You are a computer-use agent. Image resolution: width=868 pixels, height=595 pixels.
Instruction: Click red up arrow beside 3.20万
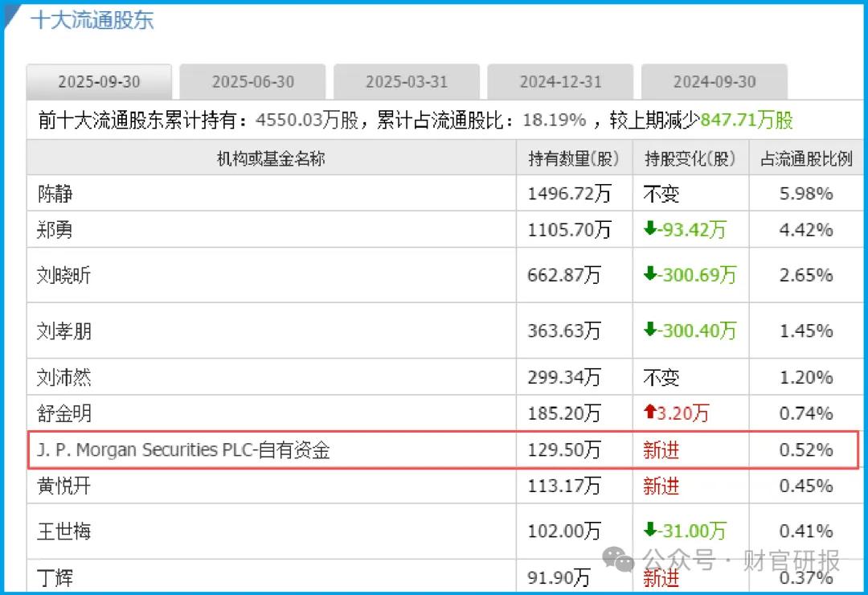point(650,413)
